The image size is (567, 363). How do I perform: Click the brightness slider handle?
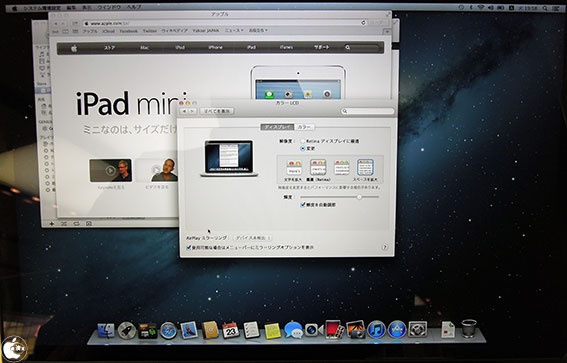pyautogui.click(x=359, y=197)
